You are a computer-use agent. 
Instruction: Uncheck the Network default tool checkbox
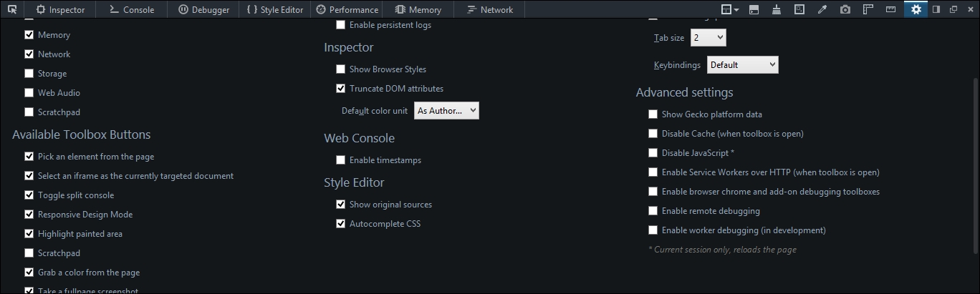(29, 54)
